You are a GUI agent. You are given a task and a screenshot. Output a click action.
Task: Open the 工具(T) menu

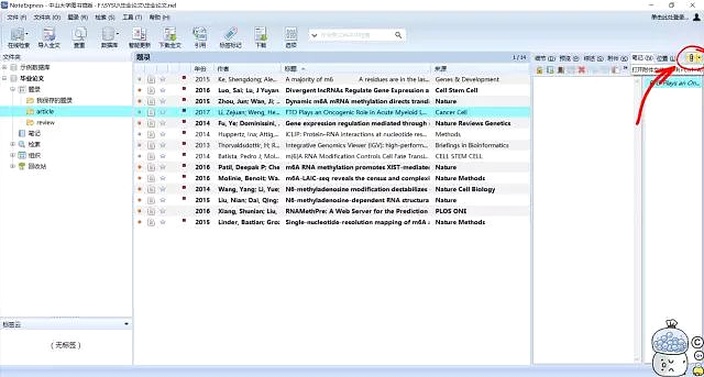(x=132, y=17)
